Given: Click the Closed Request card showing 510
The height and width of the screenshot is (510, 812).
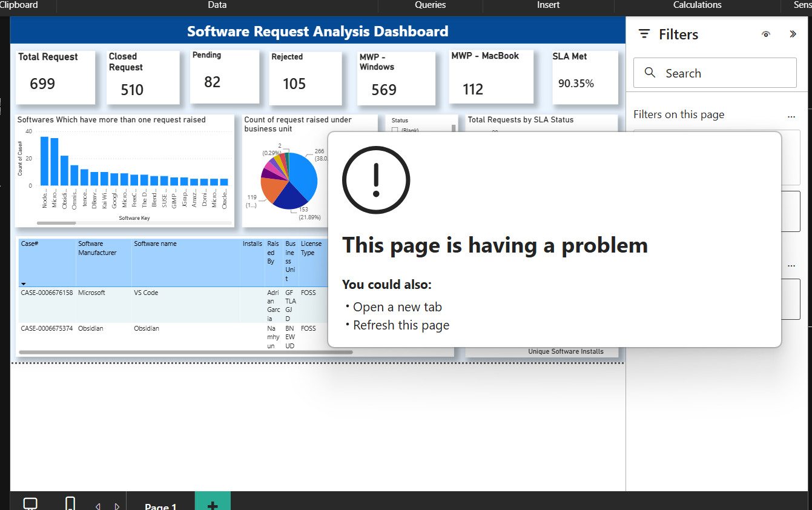Looking at the screenshot, I should coord(143,77).
